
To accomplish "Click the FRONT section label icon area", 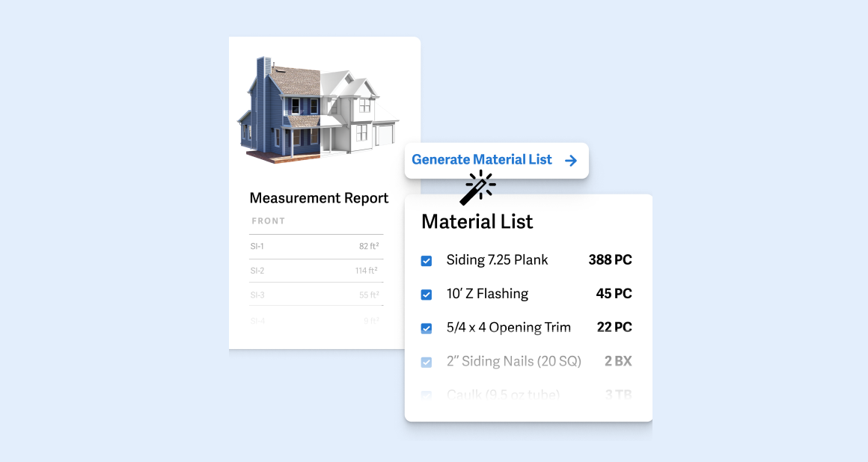I will click(269, 221).
